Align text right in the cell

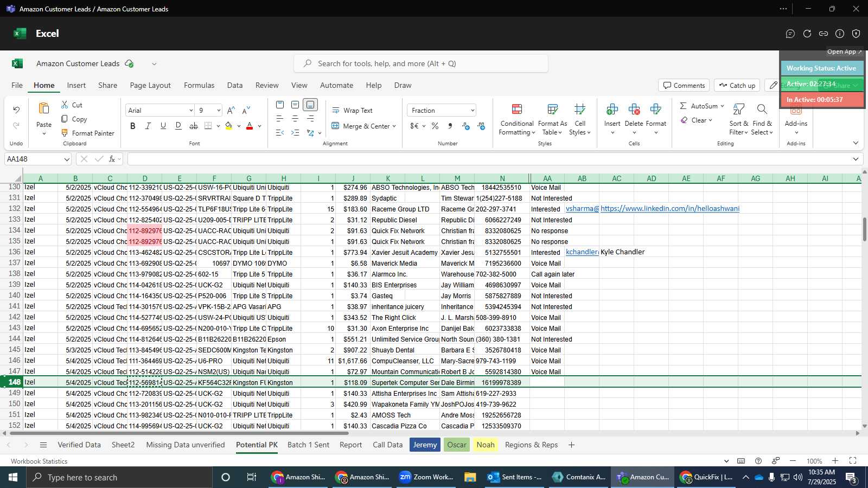[x=310, y=119]
